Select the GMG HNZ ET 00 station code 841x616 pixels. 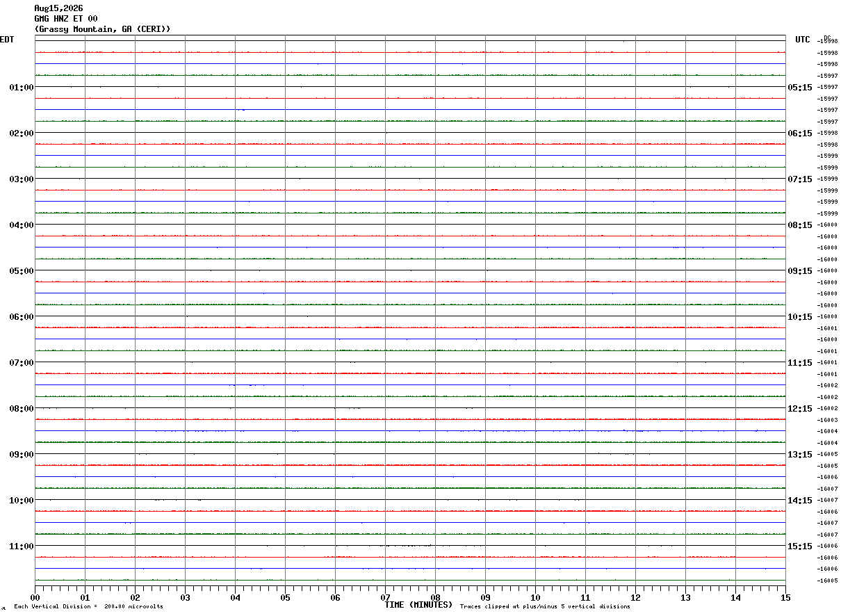click(66, 19)
